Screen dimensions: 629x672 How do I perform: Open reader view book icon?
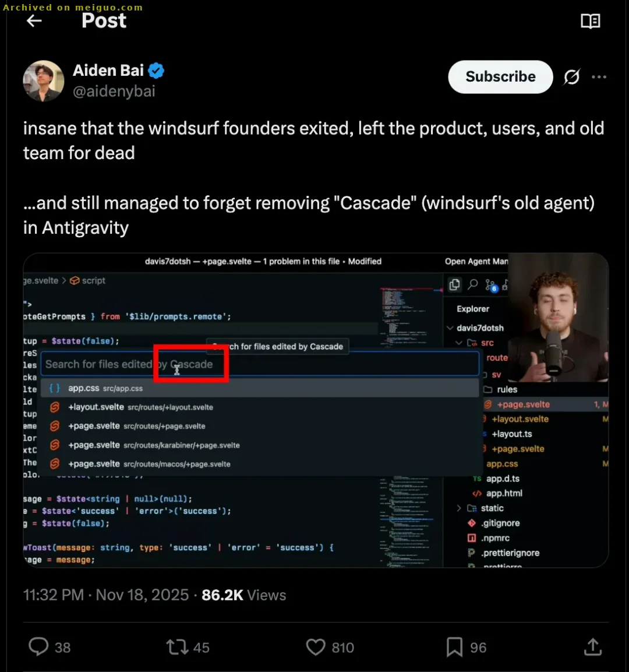[x=590, y=22]
